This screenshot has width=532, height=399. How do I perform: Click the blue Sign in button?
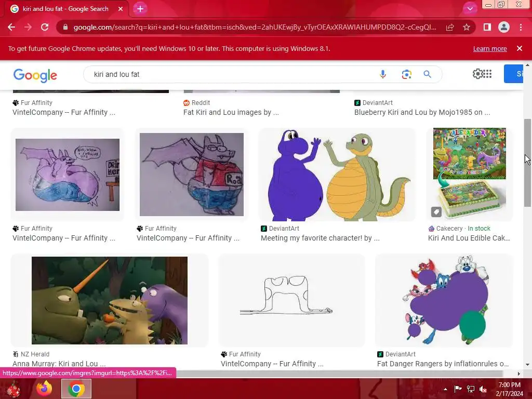click(x=514, y=74)
